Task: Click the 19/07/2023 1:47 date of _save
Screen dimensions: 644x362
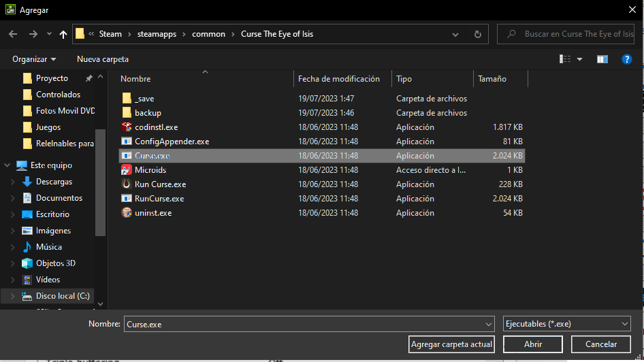Action: point(326,99)
